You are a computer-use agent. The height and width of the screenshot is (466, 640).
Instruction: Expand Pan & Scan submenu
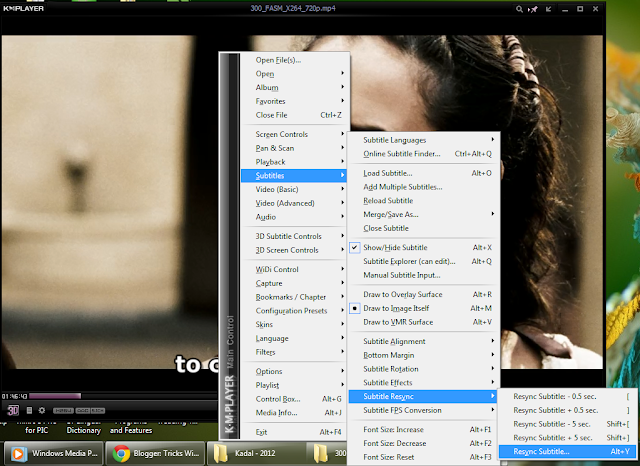tap(294, 148)
